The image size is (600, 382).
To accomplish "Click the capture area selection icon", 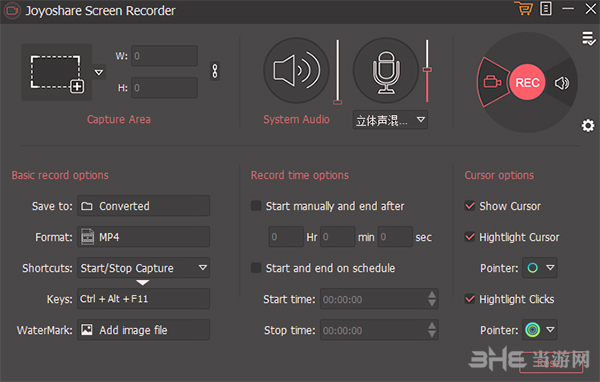I will (57, 72).
